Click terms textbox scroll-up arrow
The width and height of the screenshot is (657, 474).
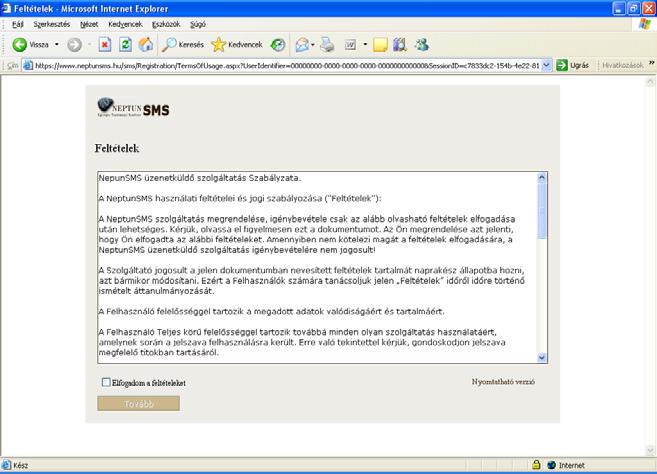click(x=542, y=177)
